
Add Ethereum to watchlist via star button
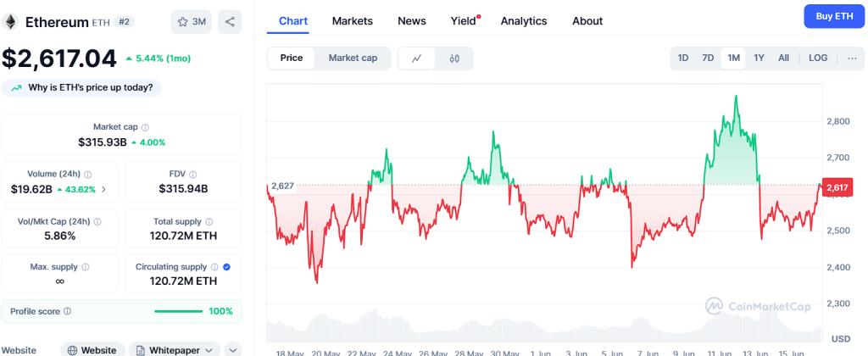point(191,22)
